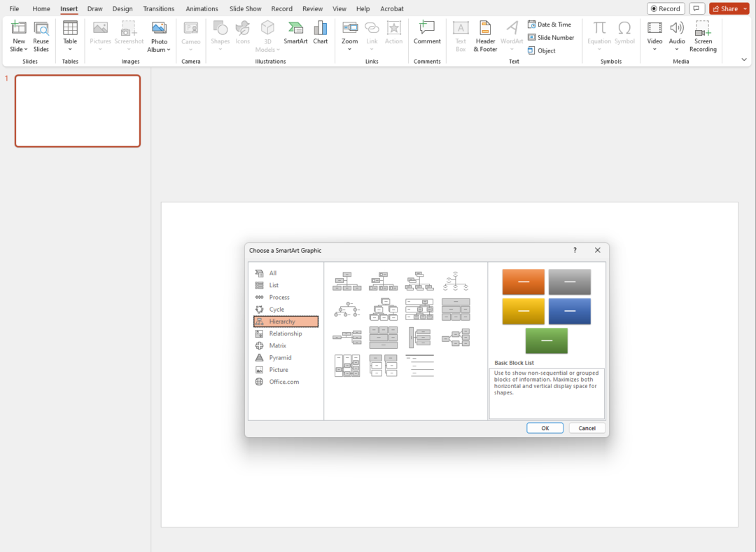Screen dimensions: 756x552
Task: Insert a SmartArt graphic
Action: (295, 33)
